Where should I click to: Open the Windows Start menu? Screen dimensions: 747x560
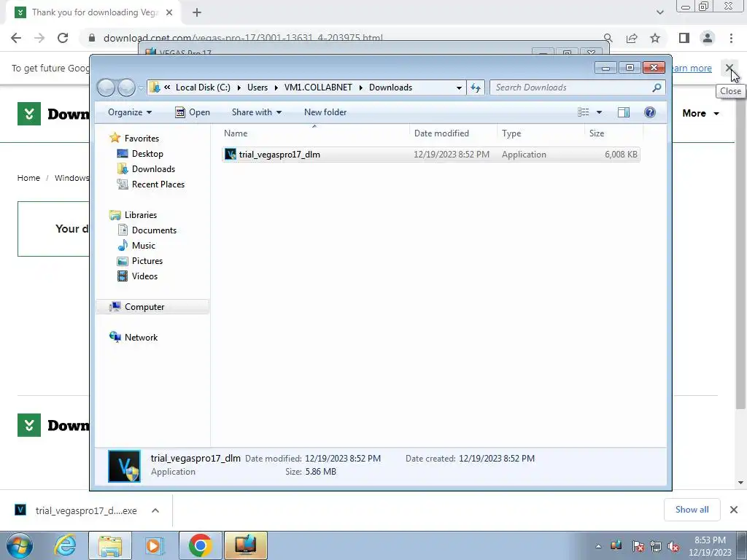20,545
